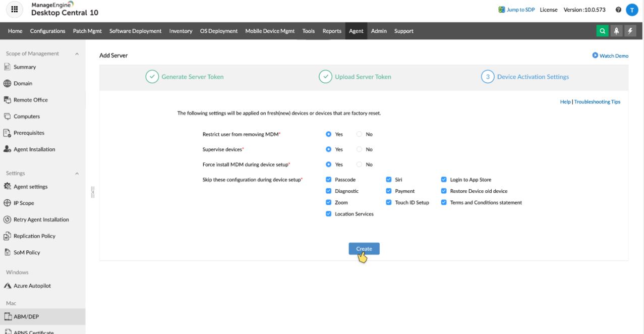Image resolution: width=644 pixels, height=334 pixels.
Task: Click the Create button
Action: pyautogui.click(x=364, y=248)
